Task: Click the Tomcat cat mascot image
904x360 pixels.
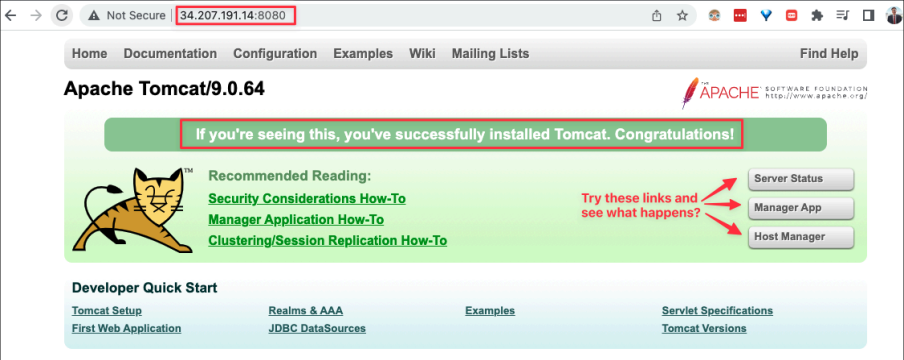Action: point(133,210)
